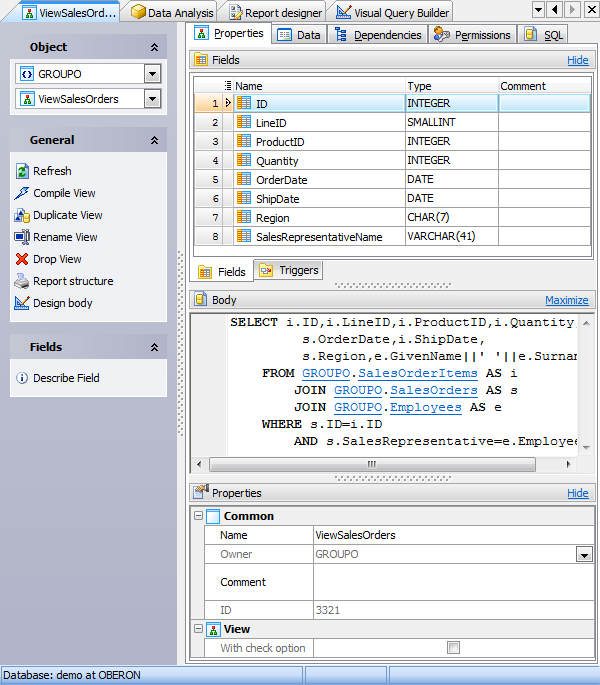
Task: Click the LineID field row icon
Action: pos(244,122)
